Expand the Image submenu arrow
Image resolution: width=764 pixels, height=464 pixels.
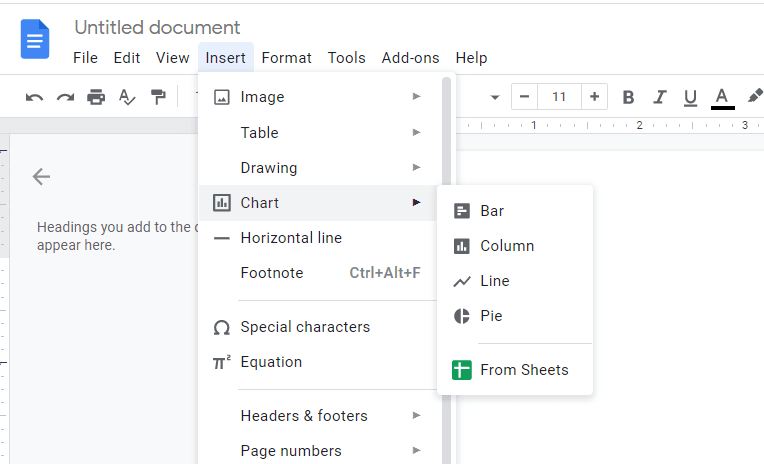[x=416, y=97]
